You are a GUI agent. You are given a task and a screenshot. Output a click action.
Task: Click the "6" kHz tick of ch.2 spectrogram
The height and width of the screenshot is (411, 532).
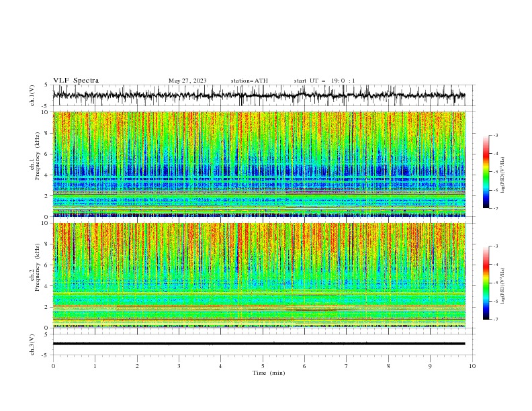[48, 265]
